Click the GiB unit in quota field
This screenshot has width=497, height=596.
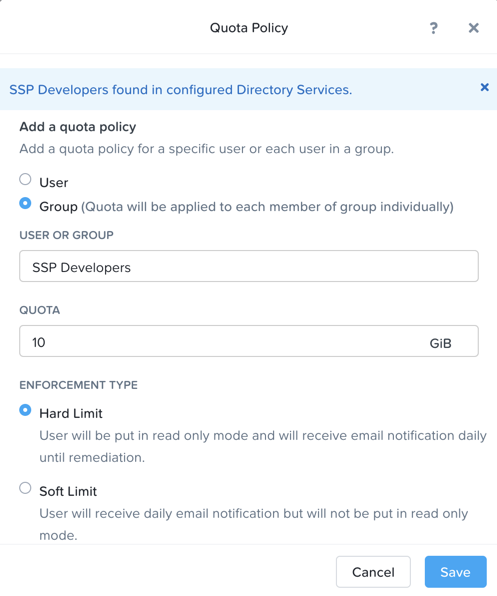(440, 343)
